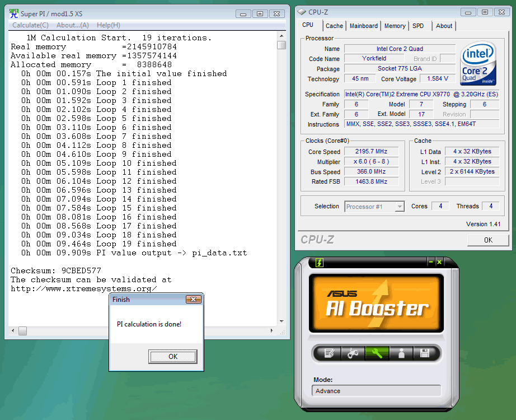Click the AI Booster gamepad icon

(x=353, y=353)
